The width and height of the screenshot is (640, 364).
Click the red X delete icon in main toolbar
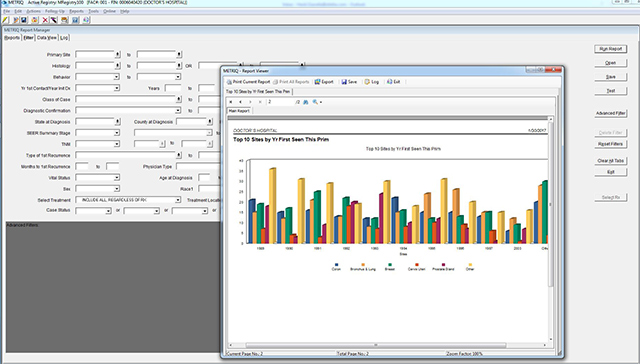click(45, 20)
